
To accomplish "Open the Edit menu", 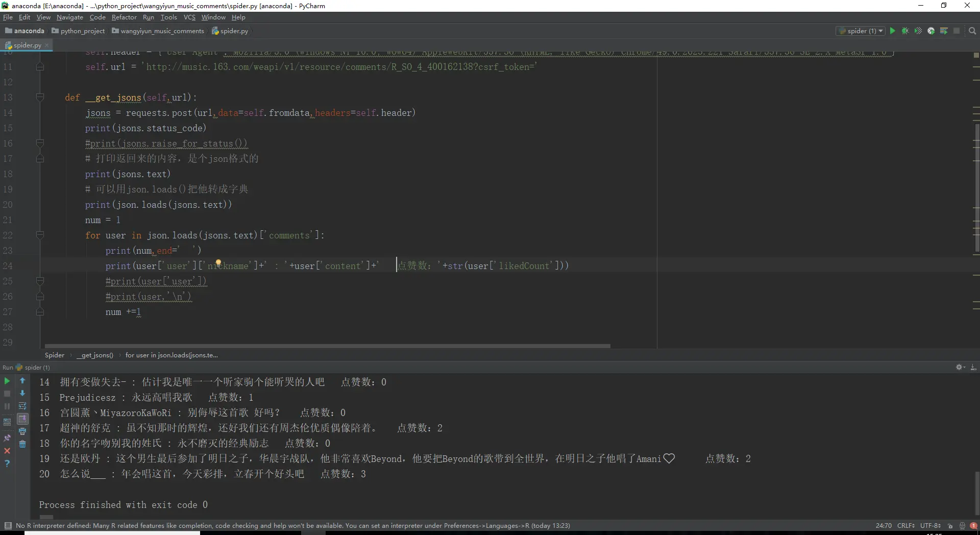I will click(24, 17).
